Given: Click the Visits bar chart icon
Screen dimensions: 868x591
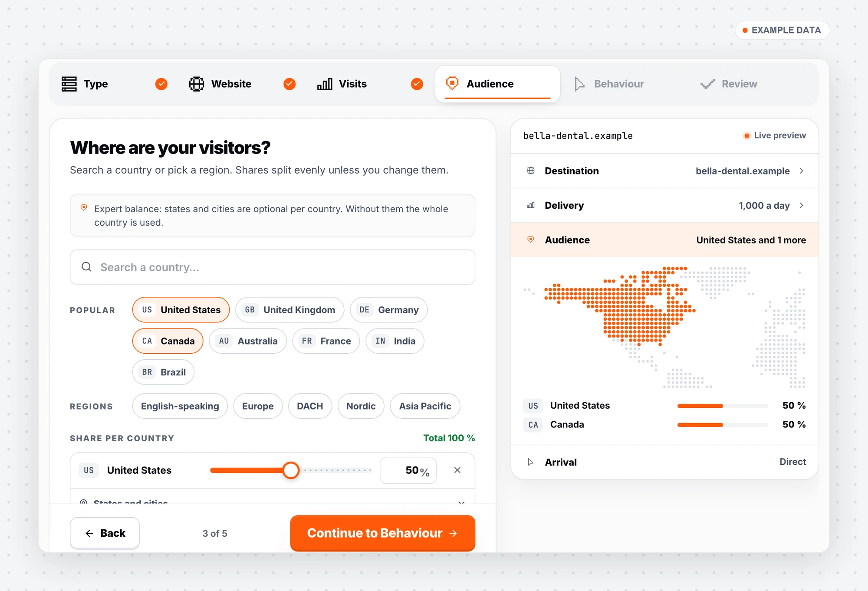Looking at the screenshot, I should 325,84.
